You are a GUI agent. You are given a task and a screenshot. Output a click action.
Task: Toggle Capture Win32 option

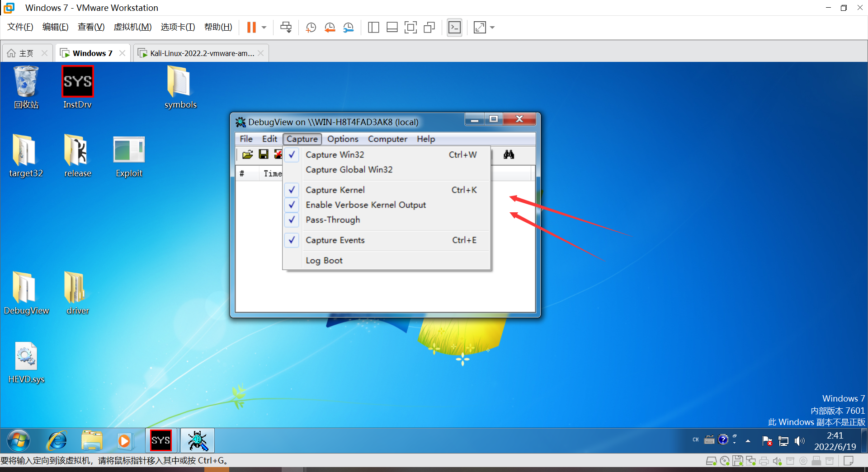[387, 155]
